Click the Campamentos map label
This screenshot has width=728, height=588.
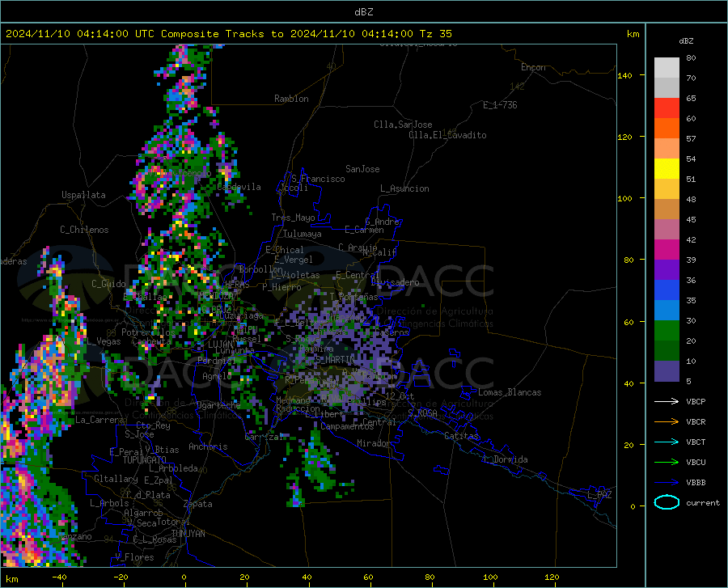click(347, 426)
